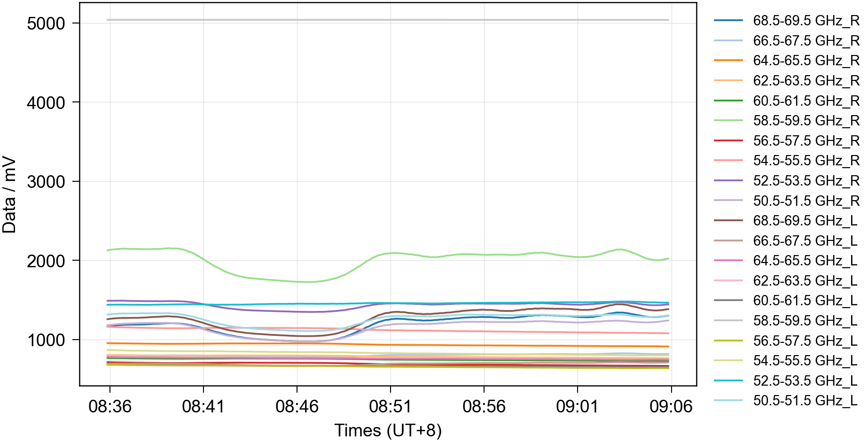Select the 68.5-69.5 GHz_L legend label
This screenshot has width=868, height=442.
click(x=805, y=221)
